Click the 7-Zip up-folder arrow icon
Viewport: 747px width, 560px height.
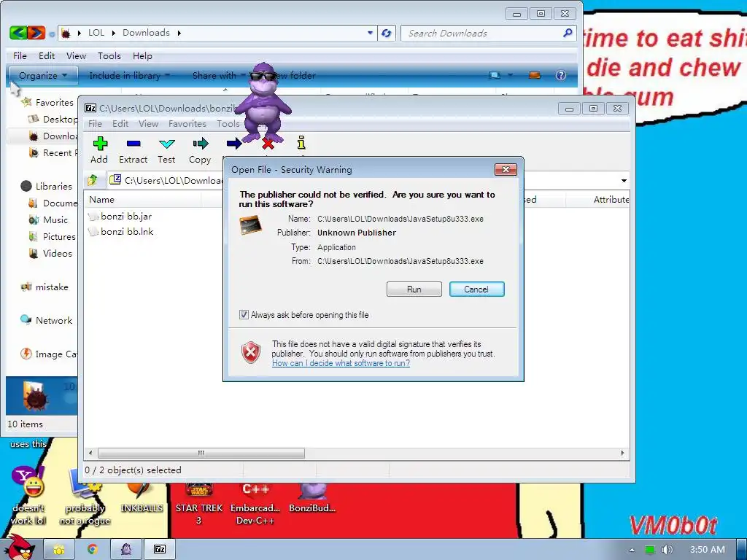(x=93, y=180)
